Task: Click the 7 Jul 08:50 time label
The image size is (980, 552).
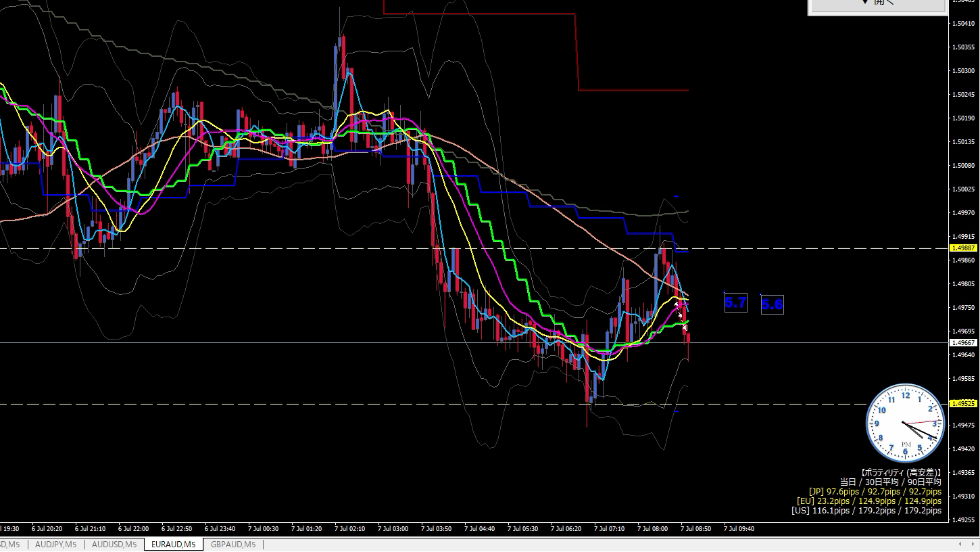Action: [695, 529]
